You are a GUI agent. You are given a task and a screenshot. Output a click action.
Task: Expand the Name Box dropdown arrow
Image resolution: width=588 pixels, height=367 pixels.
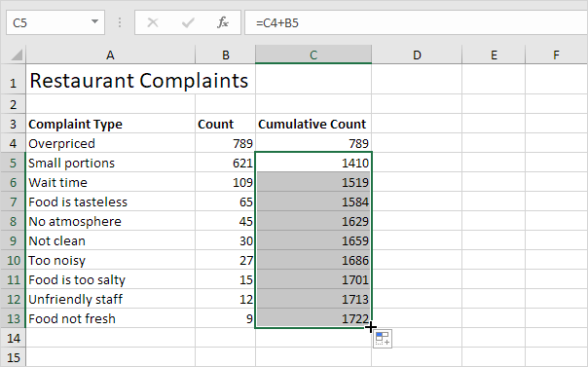pyautogui.click(x=94, y=22)
